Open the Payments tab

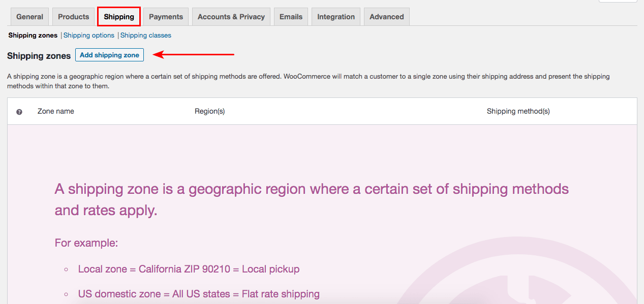pos(166,17)
